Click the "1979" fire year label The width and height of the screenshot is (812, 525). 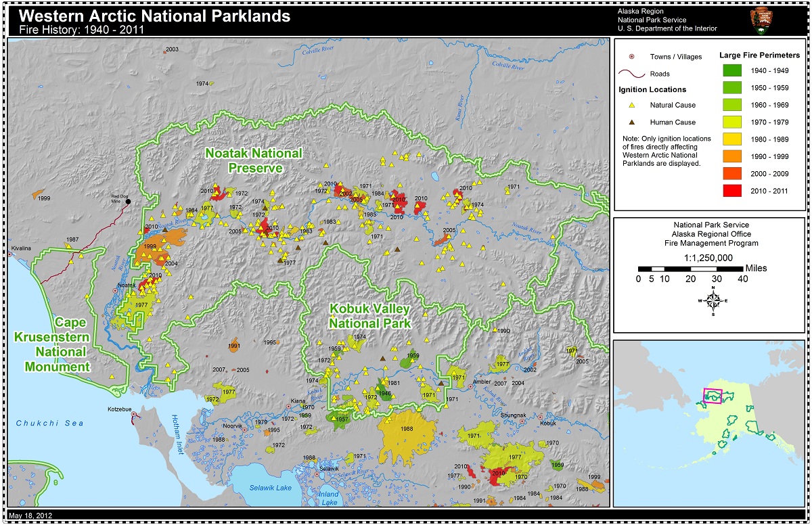pyautogui.click(x=261, y=422)
